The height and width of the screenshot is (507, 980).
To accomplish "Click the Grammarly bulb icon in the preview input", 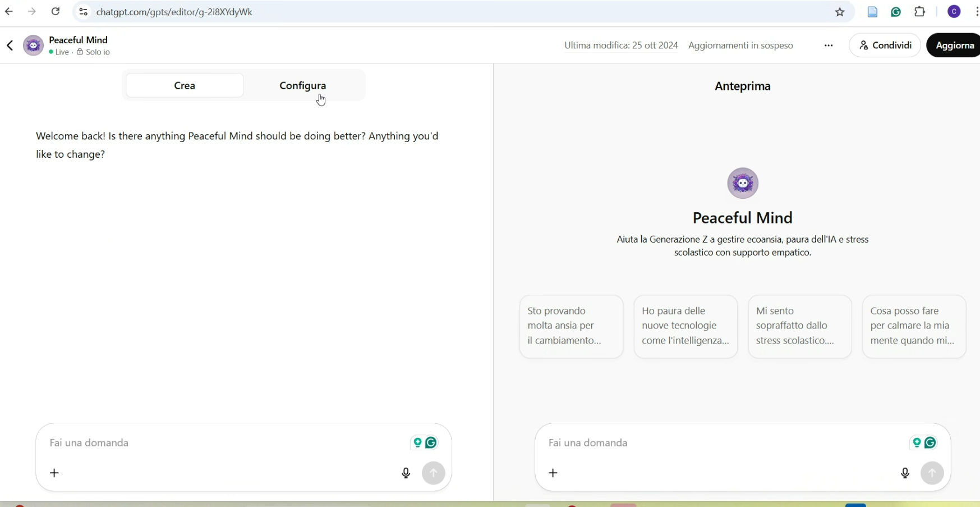I will coord(917,443).
